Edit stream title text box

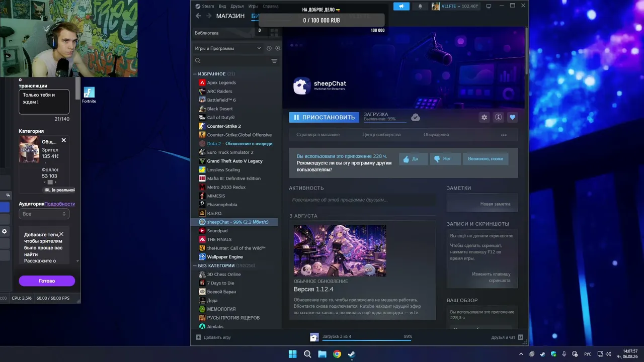(44, 102)
